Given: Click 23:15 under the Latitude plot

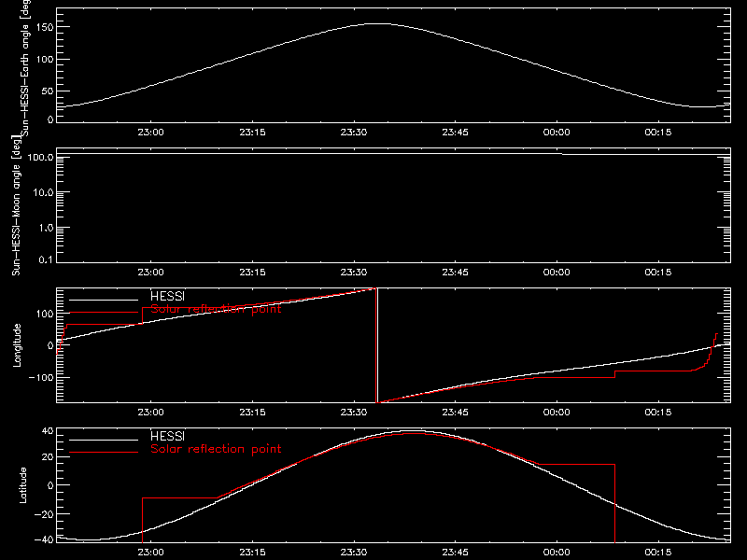Looking at the screenshot, I should [252, 552].
